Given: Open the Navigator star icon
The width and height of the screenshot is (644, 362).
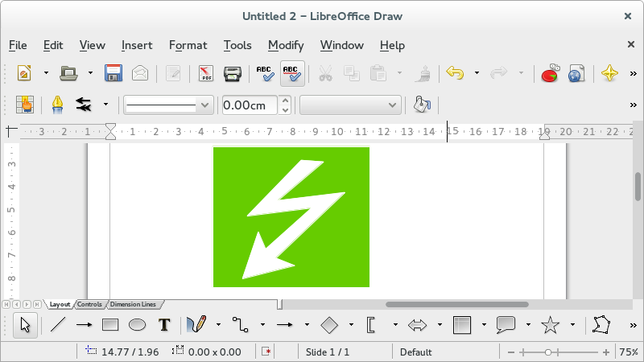Looking at the screenshot, I should click(x=609, y=73).
